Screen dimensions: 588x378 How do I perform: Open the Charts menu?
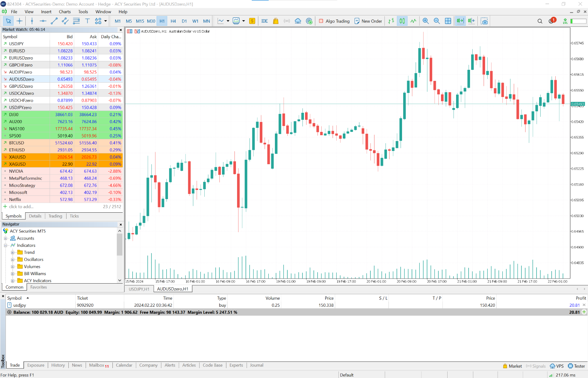tap(65, 12)
